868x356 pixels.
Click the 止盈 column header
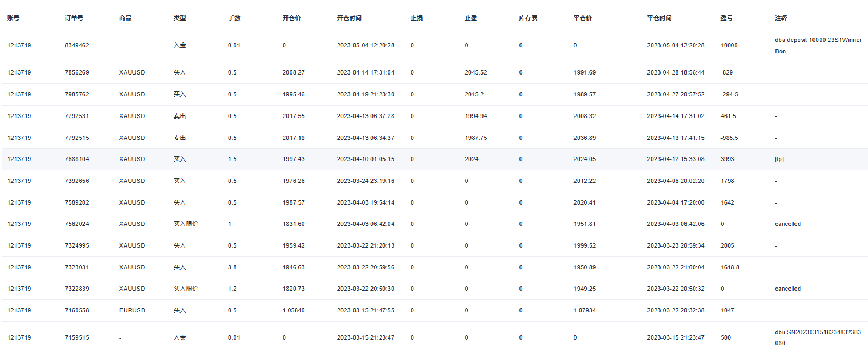click(471, 18)
